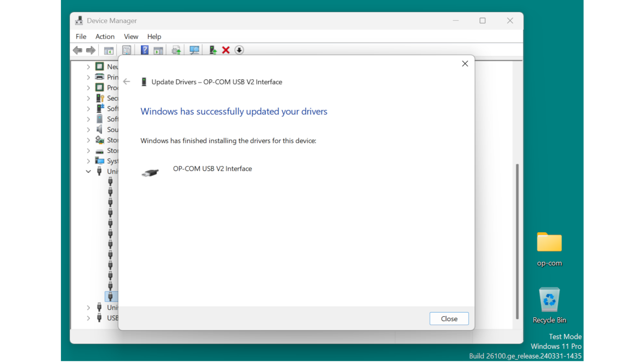This screenshot has width=644, height=362.
Task: Click the forward navigation arrow in the toolbar
Action: pyautogui.click(x=91, y=50)
